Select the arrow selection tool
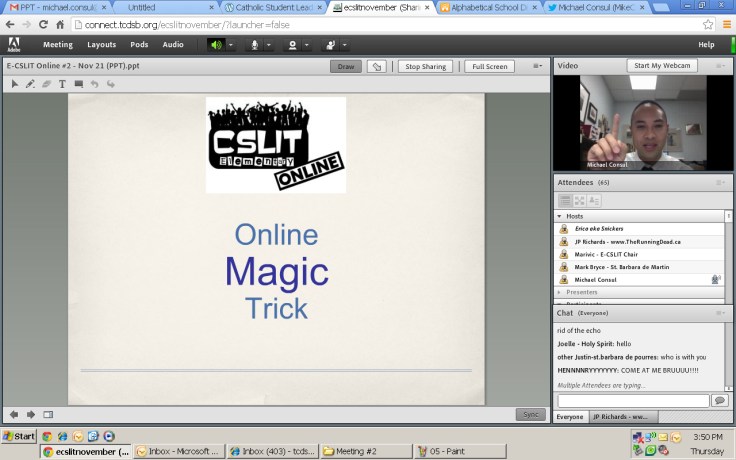 [x=15, y=84]
